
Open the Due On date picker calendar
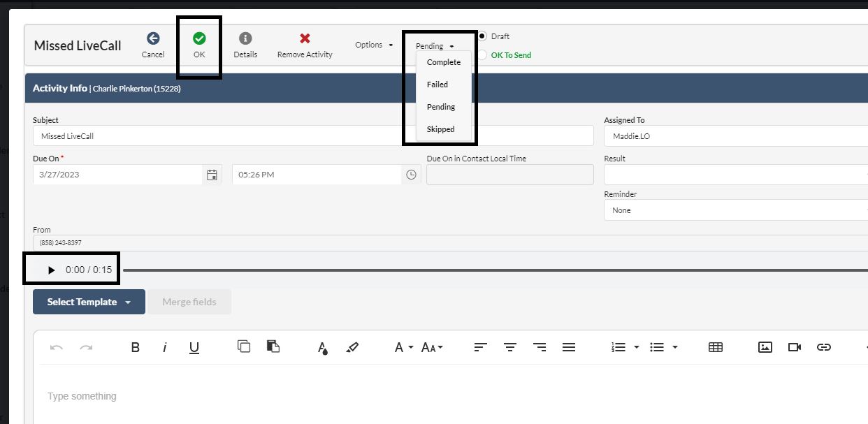point(212,175)
